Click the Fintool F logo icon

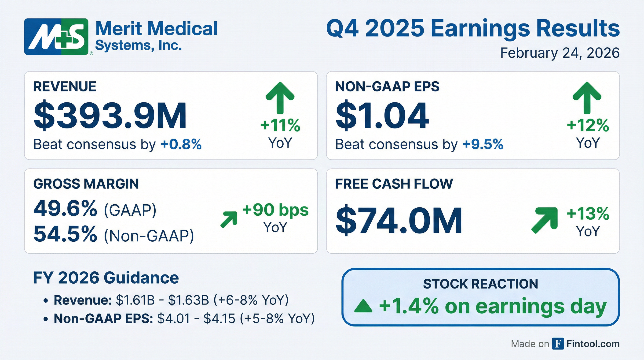pyautogui.click(x=558, y=344)
